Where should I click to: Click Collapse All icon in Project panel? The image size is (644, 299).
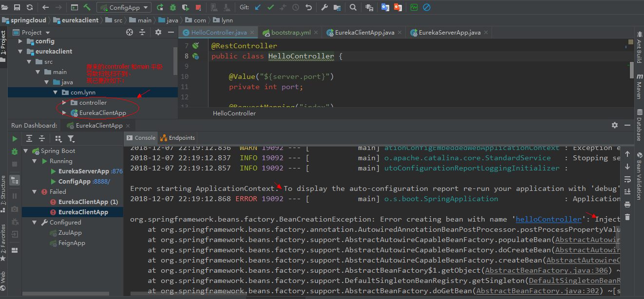tap(142, 32)
